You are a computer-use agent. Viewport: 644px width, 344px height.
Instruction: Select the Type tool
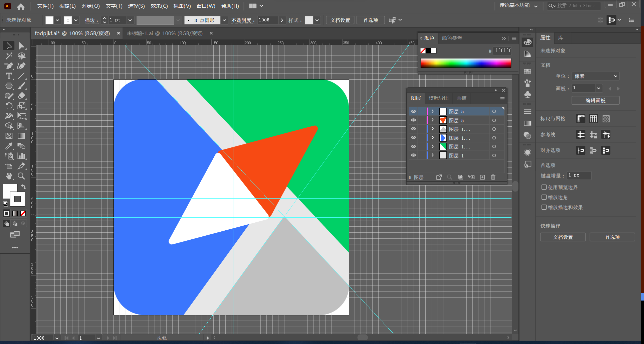(9, 76)
